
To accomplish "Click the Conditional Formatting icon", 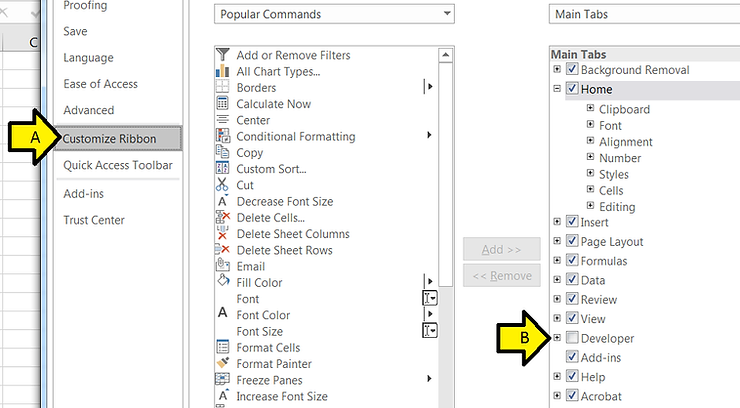I will click(x=222, y=136).
